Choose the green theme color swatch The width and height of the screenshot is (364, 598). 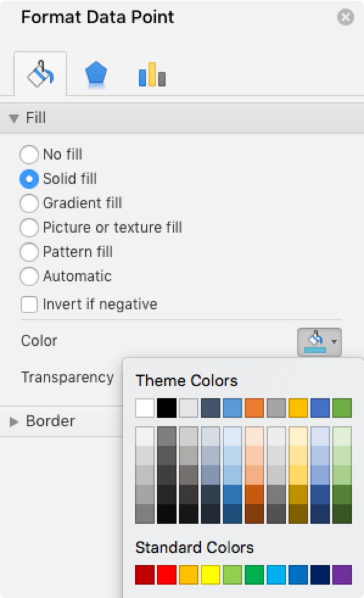click(x=342, y=408)
